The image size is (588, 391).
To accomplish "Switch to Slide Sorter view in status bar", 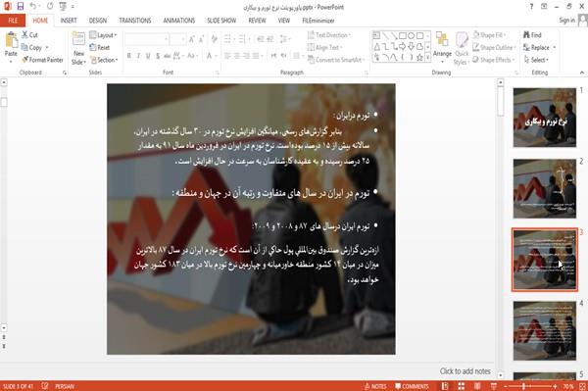I will [x=462, y=386].
